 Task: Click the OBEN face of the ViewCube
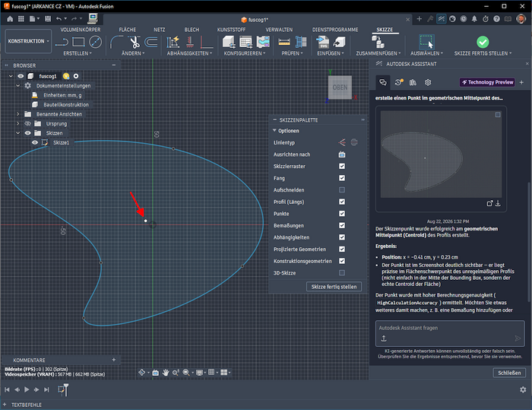pyautogui.click(x=340, y=87)
